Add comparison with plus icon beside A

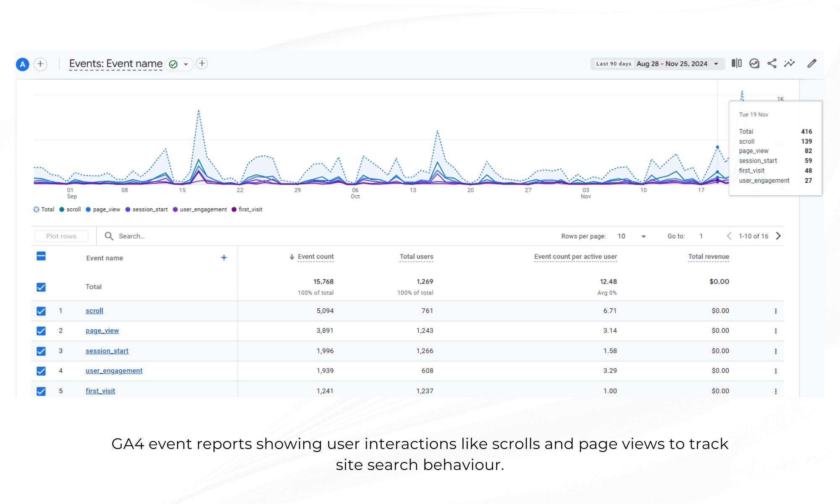click(40, 64)
